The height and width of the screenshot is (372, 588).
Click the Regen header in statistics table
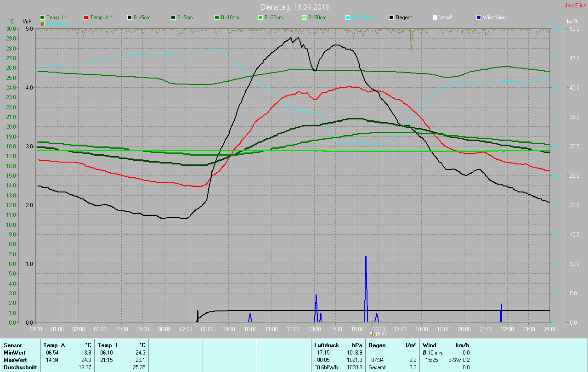pos(377,345)
